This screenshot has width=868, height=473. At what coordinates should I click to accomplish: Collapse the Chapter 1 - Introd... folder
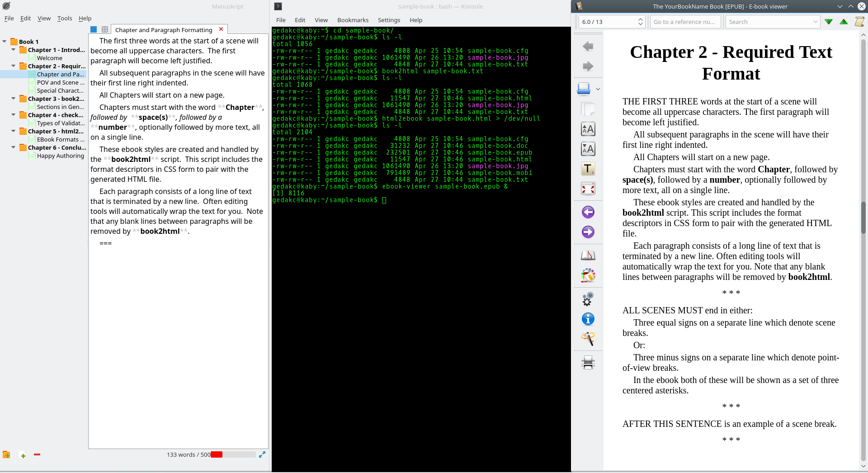click(x=14, y=49)
